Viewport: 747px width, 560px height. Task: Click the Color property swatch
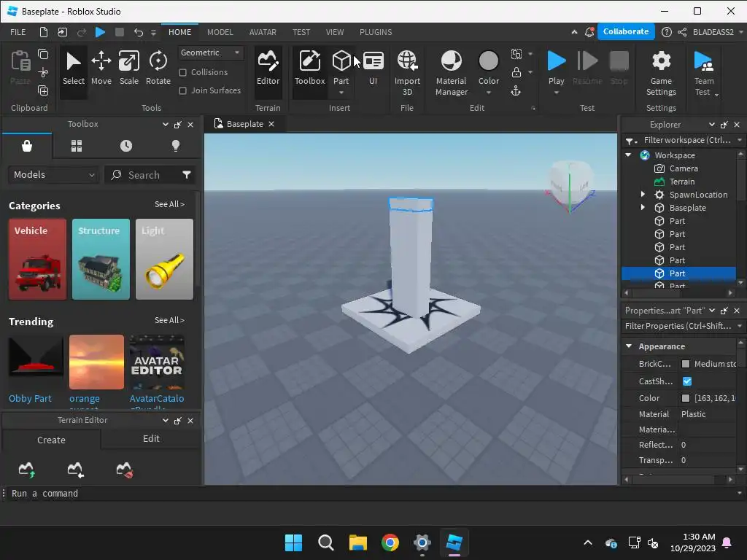(x=686, y=398)
